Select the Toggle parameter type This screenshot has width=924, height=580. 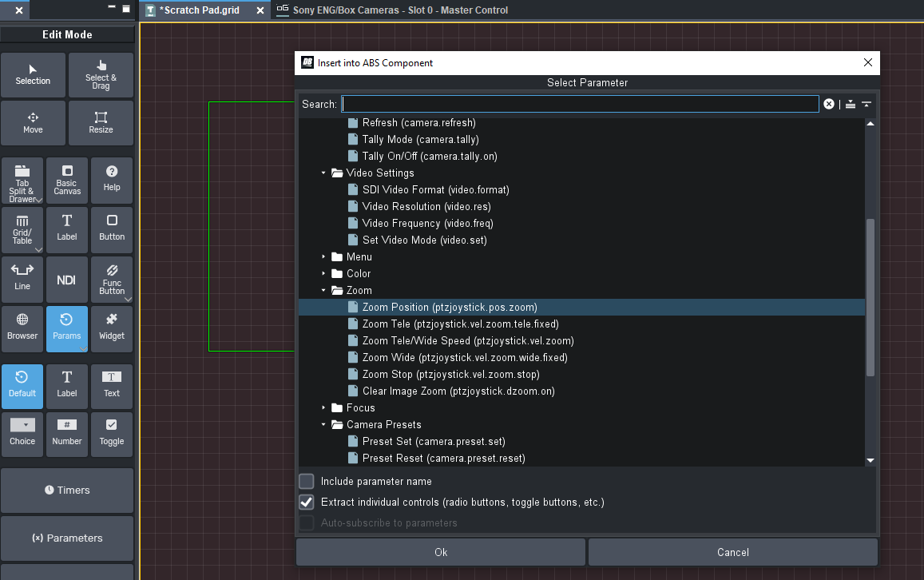click(x=112, y=434)
